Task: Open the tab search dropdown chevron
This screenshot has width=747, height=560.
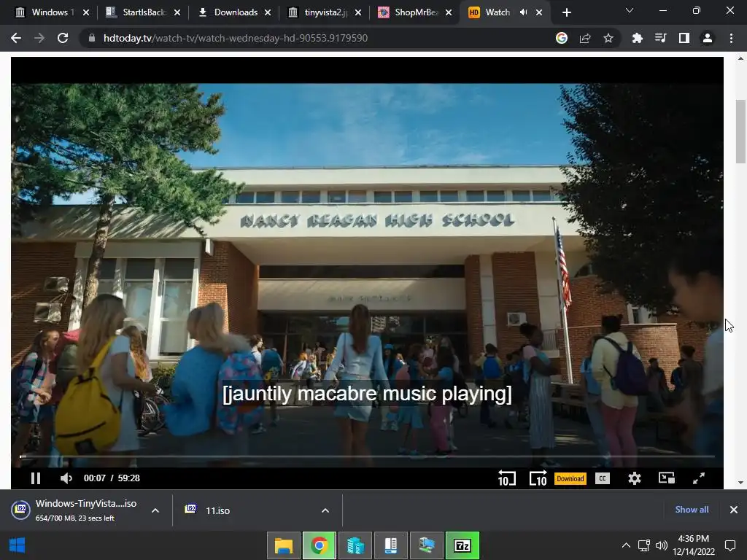Action: coord(630,10)
